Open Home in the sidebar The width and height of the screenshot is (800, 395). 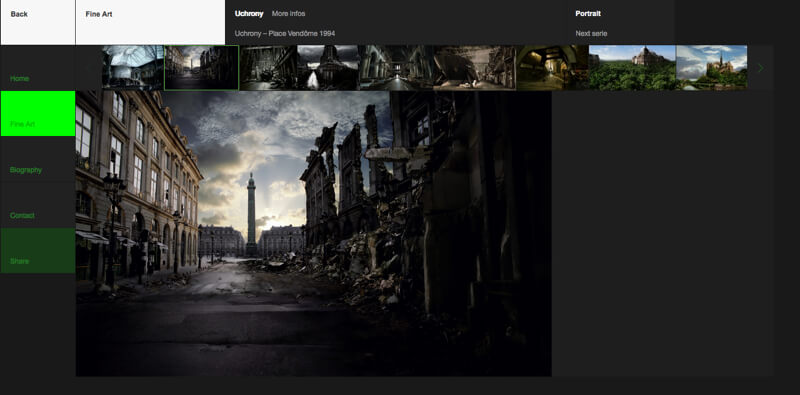click(x=38, y=68)
